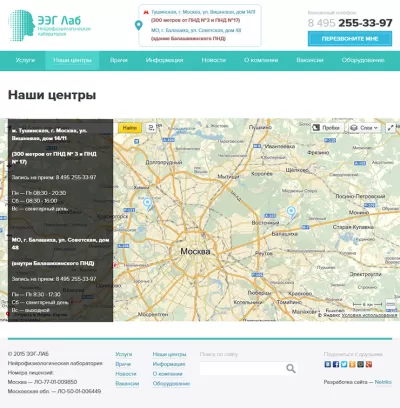
Task: Open the Наши центры menu item
Action: coord(72,60)
